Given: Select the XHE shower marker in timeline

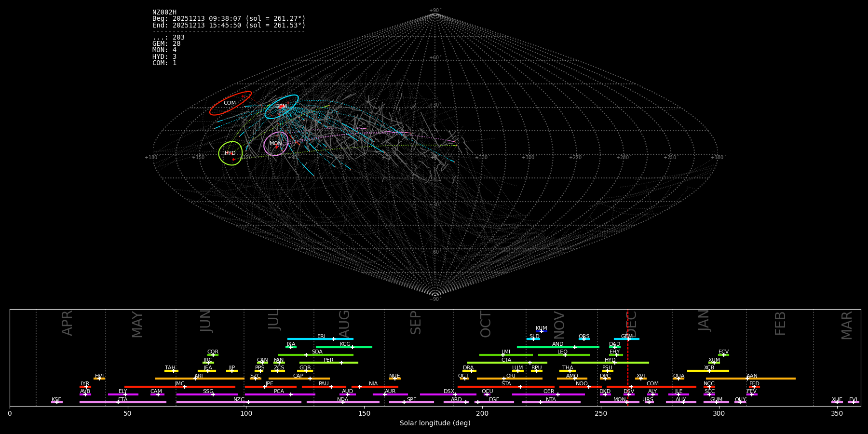Looking at the screenshot, I should pos(837,402).
